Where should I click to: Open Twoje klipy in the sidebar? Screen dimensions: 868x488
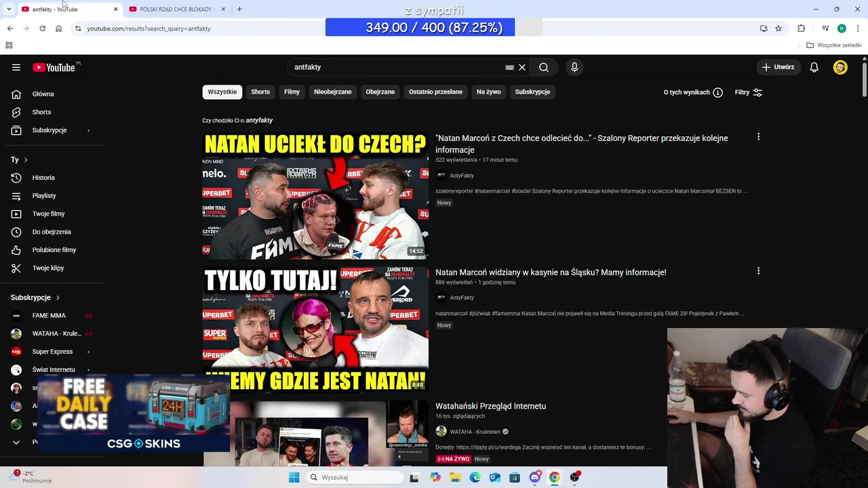pyautogui.click(x=54, y=268)
